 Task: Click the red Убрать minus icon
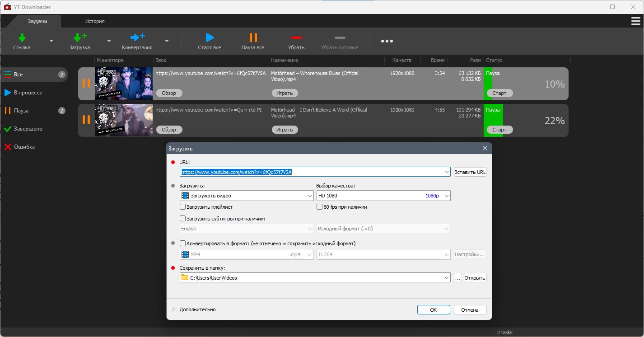pos(296,37)
